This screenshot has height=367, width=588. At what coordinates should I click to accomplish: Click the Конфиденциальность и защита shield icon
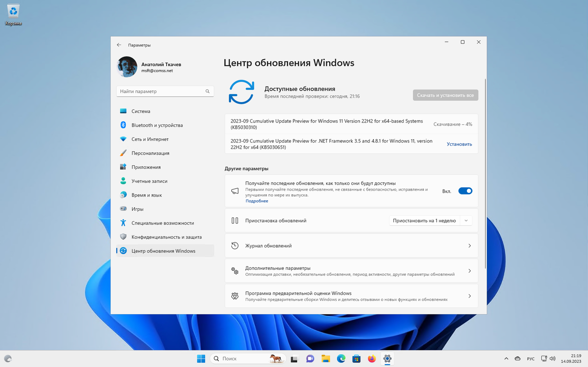coord(123,237)
